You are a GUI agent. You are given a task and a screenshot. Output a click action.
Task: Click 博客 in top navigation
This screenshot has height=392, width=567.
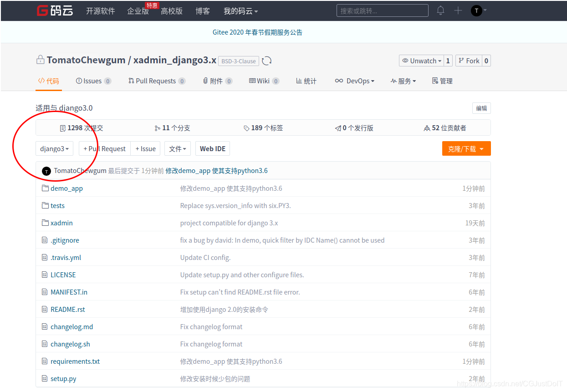click(x=203, y=11)
